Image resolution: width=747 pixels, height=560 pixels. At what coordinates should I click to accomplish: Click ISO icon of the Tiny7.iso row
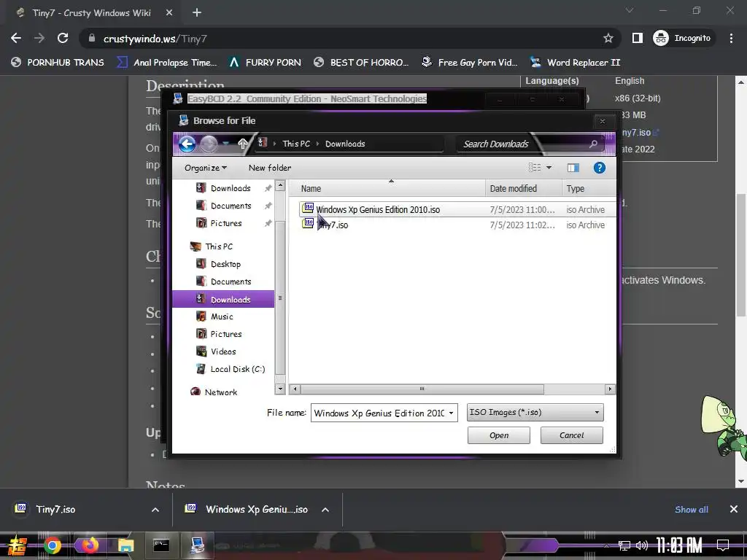coord(308,223)
